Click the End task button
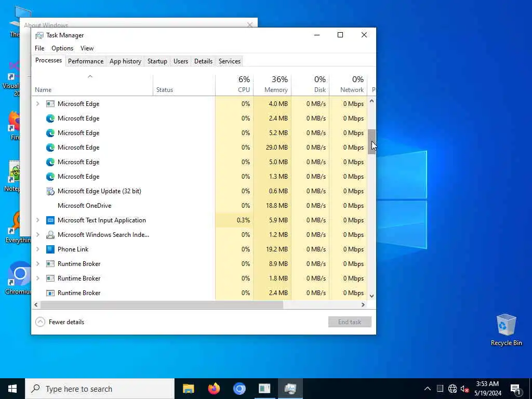532x399 pixels. (x=350, y=322)
